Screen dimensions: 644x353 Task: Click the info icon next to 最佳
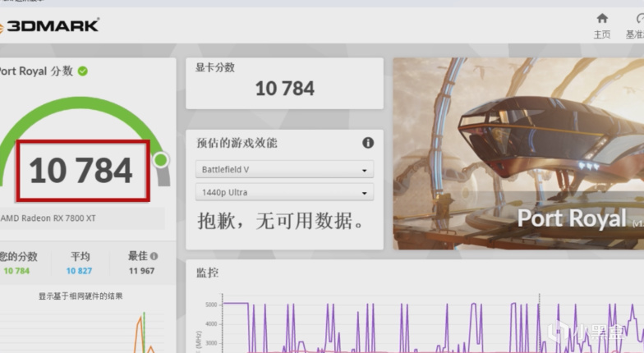coord(154,256)
